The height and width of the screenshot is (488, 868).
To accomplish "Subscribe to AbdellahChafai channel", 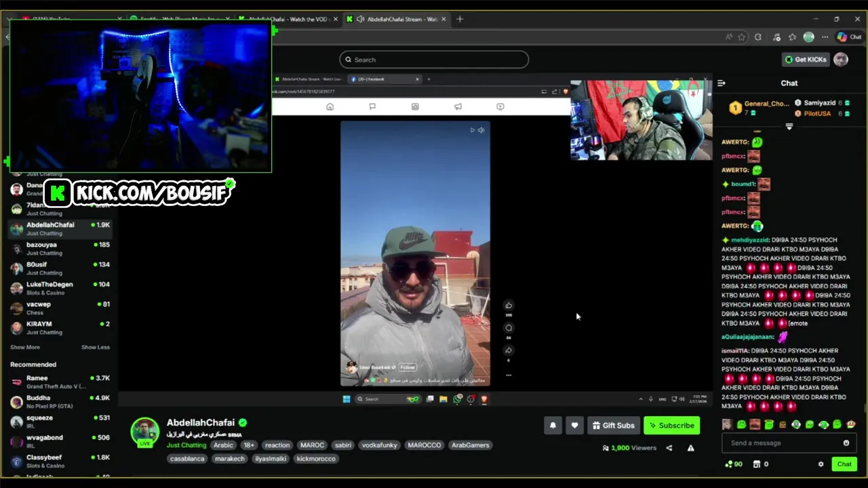I will pos(671,425).
